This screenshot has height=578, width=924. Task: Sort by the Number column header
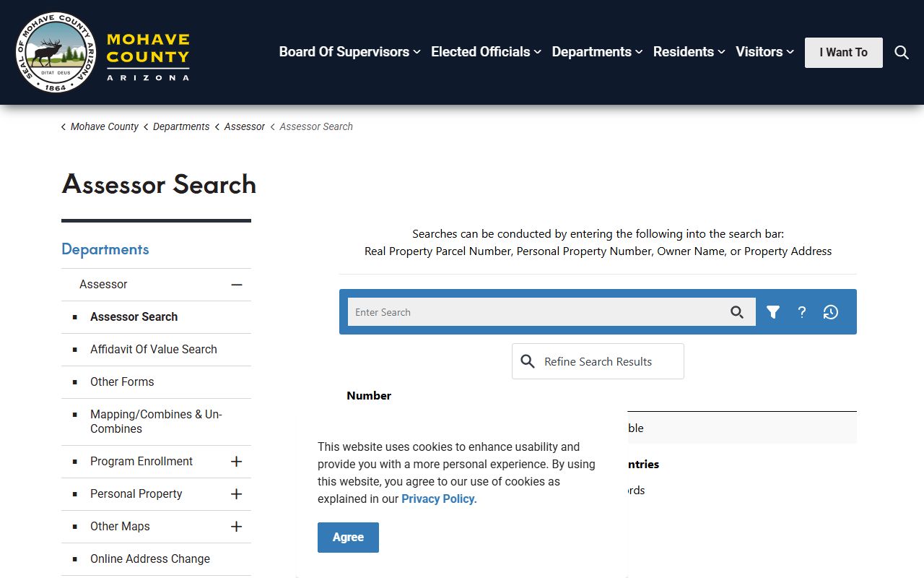[x=369, y=395]
